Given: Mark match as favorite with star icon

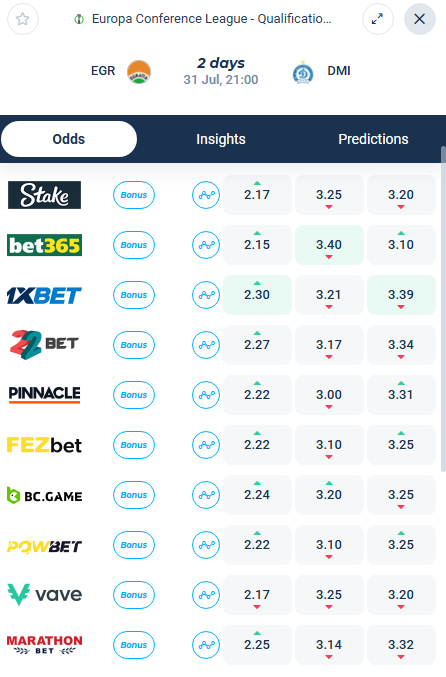Looking at the screenshot, I should click(x=22, y=19).
